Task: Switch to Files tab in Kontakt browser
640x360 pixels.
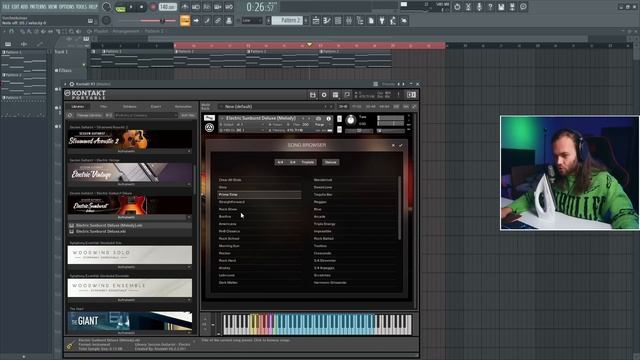Action: coord(104,107)
